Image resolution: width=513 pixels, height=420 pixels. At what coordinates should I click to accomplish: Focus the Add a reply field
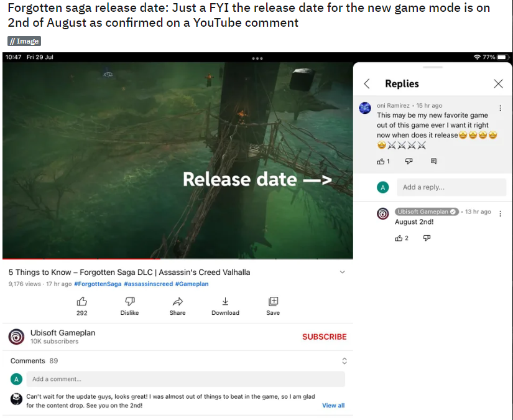pyautogui.click(x=451, y=187)
